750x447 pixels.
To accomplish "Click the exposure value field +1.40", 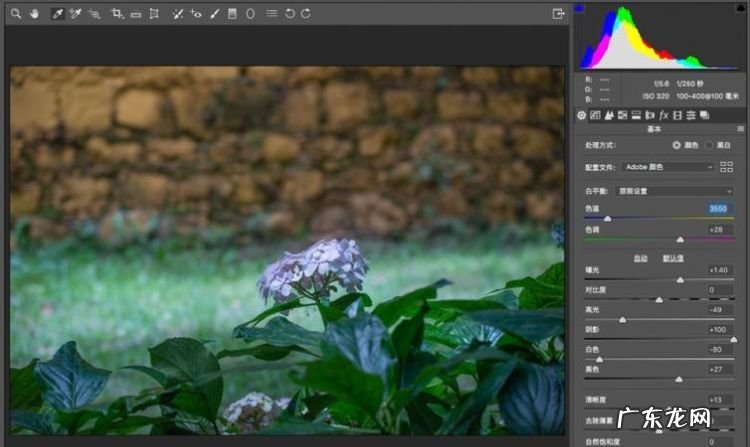I will pyautogui.click(x=719, y=270).
